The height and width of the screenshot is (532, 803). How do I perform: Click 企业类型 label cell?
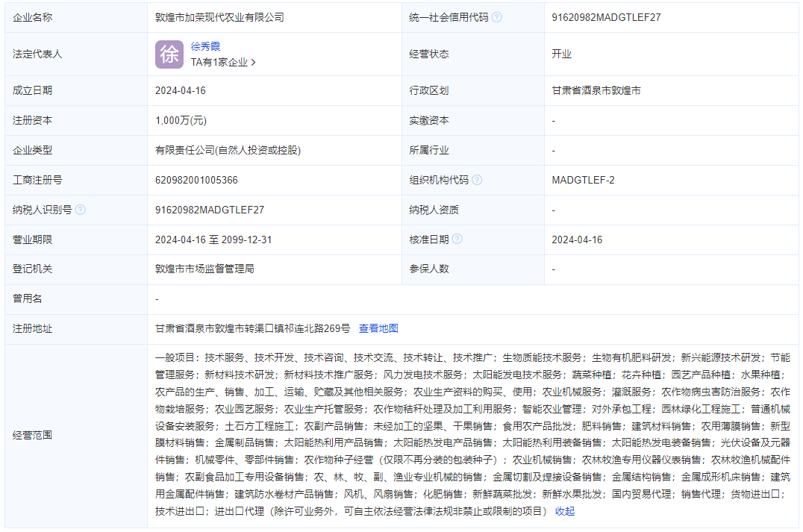(76, 150)
